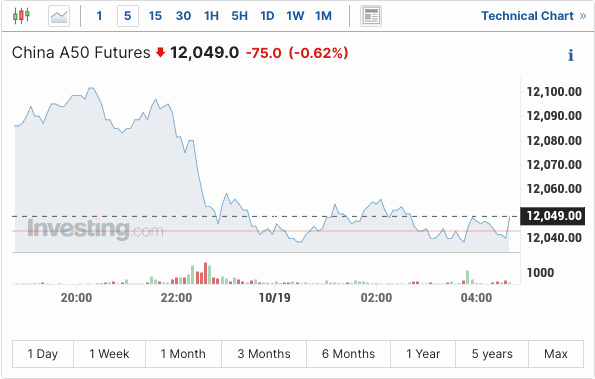
Task: Click the 10/19 date axis label
Action: (x=275, y=297)
